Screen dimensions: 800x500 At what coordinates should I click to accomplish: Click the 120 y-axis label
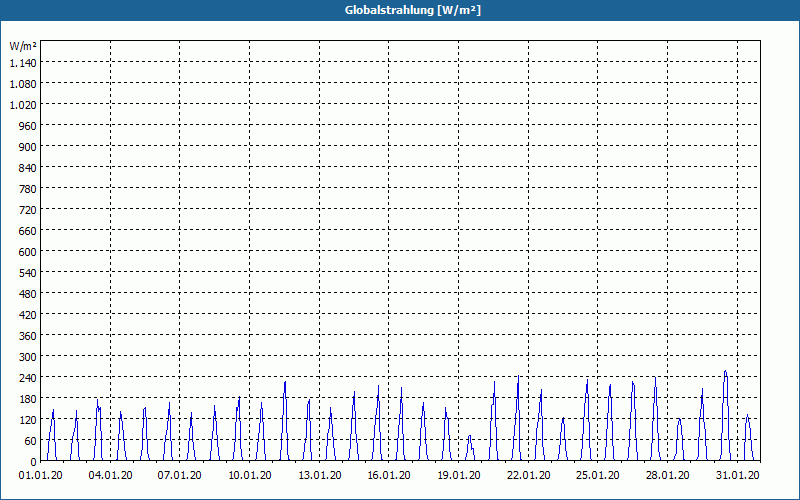click(28, 420)
